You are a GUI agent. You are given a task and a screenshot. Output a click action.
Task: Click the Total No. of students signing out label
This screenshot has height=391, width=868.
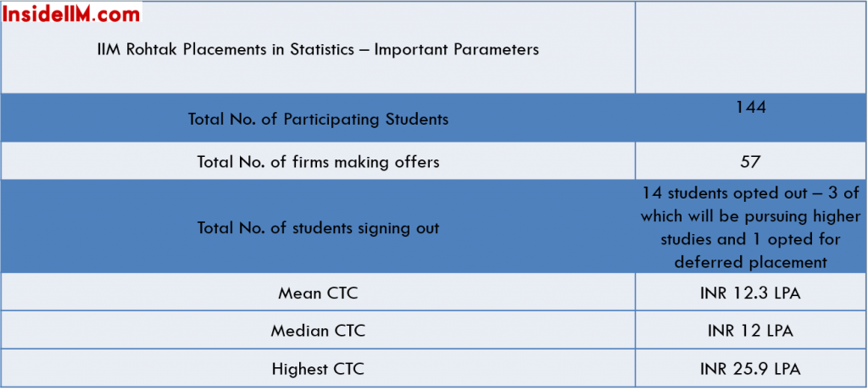tap(318, 227)
